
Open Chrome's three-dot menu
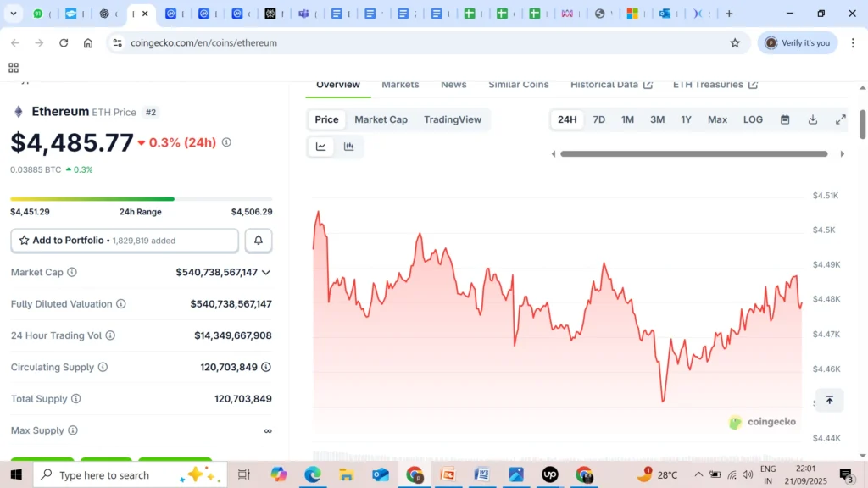(x=853, y=42)
